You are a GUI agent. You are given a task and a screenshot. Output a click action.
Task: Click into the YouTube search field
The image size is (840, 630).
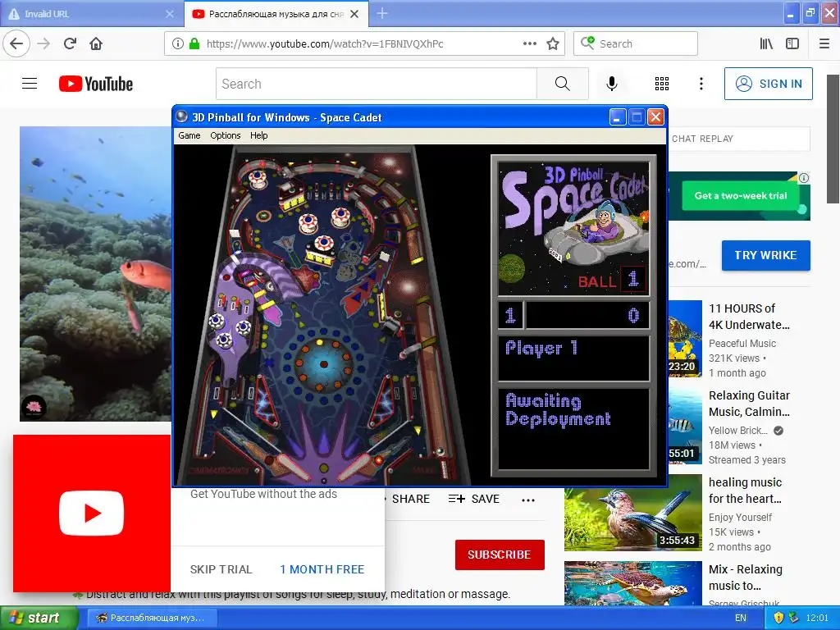click(376, 84)
